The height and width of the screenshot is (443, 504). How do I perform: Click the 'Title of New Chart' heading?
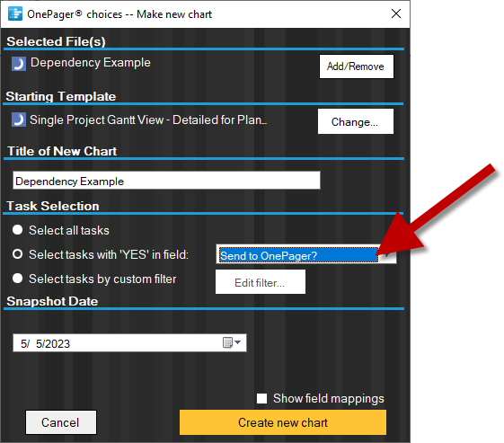pos(62,151)
